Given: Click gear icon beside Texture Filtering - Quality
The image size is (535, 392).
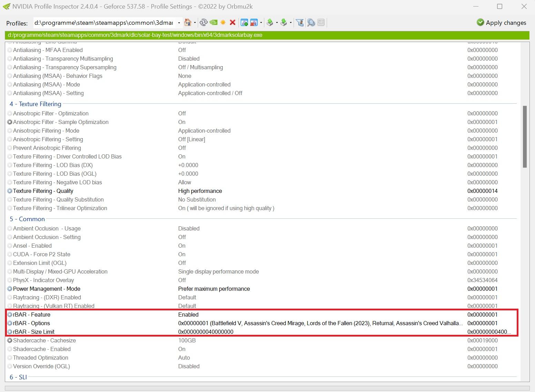Looking at the screenshot, I should pos(10,191).
